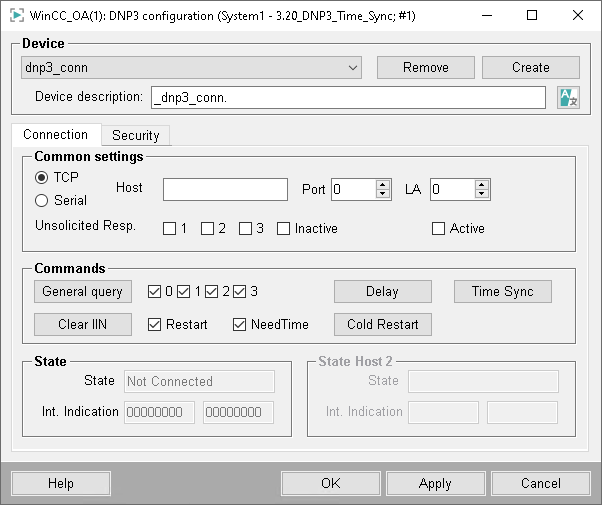Click the device description translation icon
602x505 pixels.
pyautogui.click(x=568, y=97)
